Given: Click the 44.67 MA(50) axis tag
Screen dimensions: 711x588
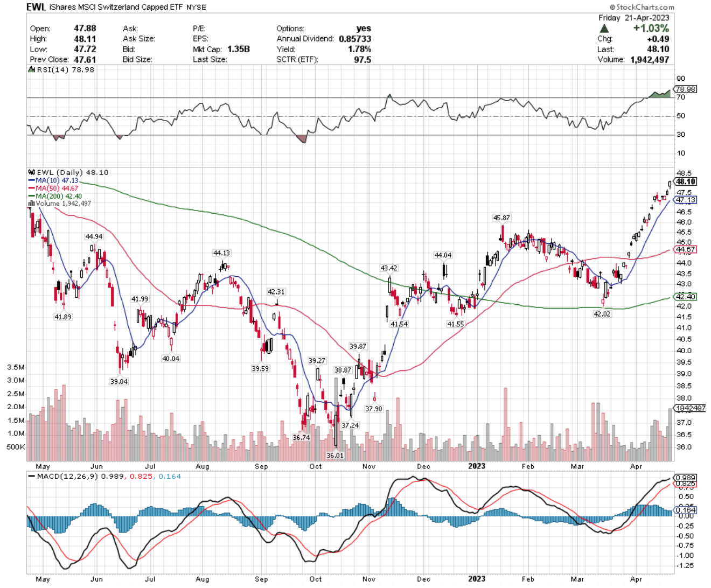Looking at the screenshot, I should 686,249.
